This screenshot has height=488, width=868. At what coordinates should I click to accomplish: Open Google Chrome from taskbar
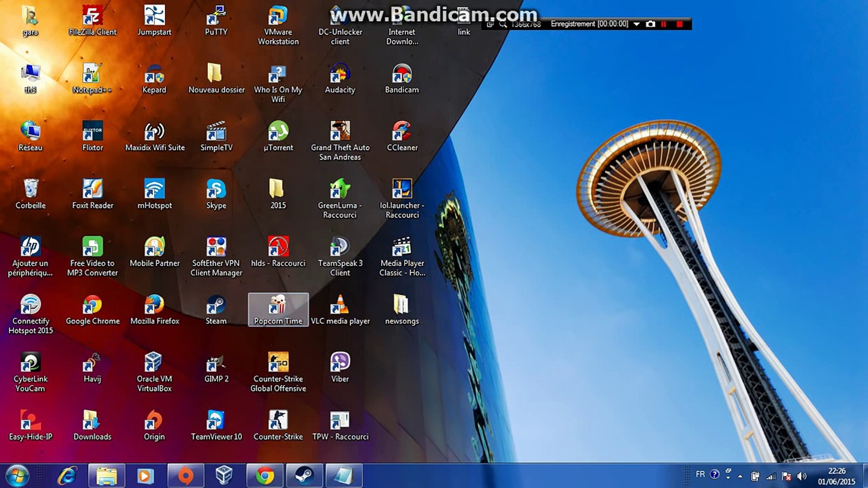(x=265, y=475)
